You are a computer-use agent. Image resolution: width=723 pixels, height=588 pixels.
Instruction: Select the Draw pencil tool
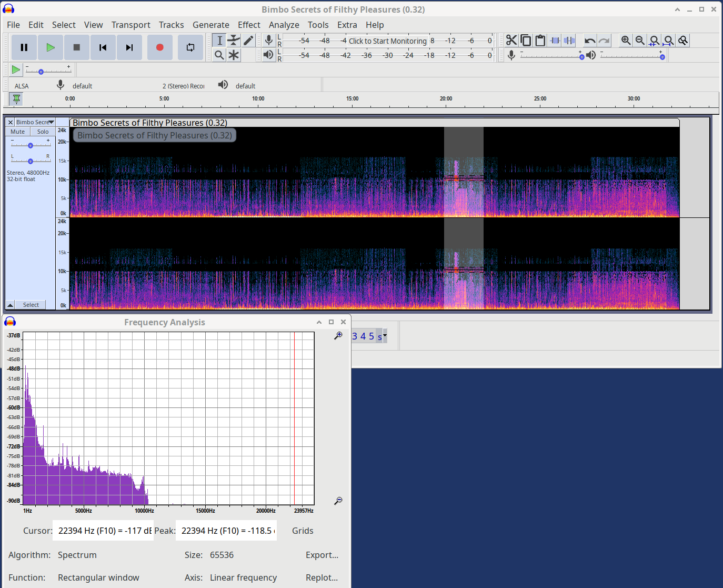coord(248,41)
